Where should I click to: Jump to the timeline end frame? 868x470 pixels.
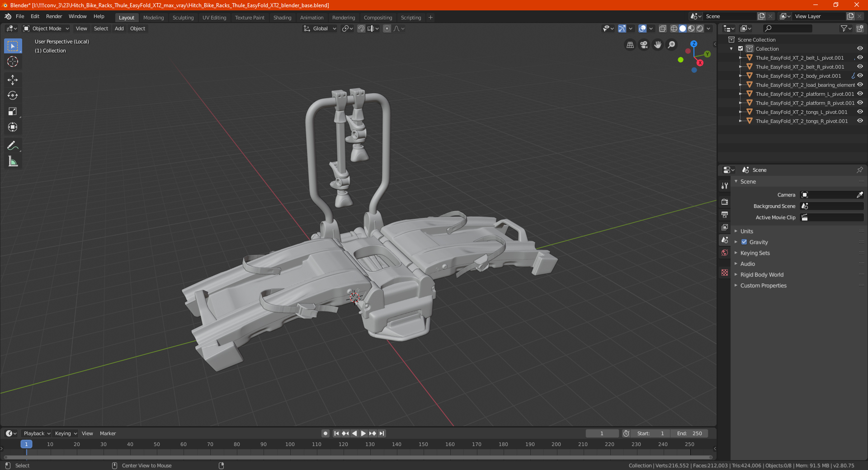coord(382,433)
